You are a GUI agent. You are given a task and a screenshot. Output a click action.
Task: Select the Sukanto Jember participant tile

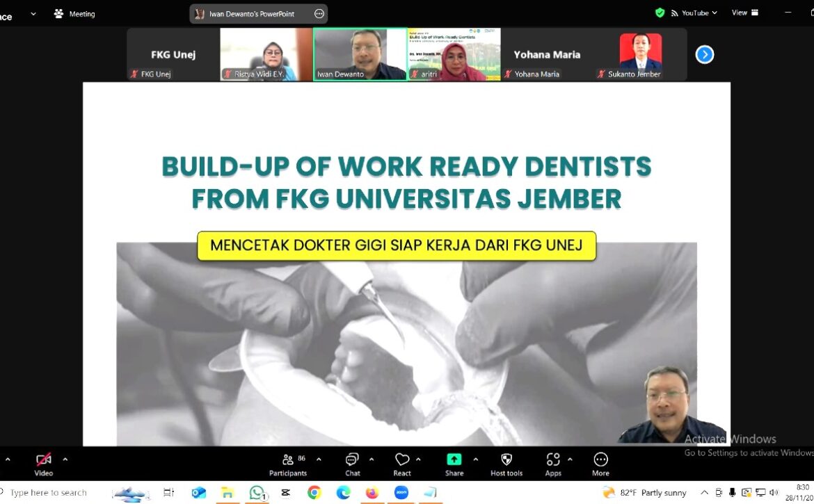point(641,54)
